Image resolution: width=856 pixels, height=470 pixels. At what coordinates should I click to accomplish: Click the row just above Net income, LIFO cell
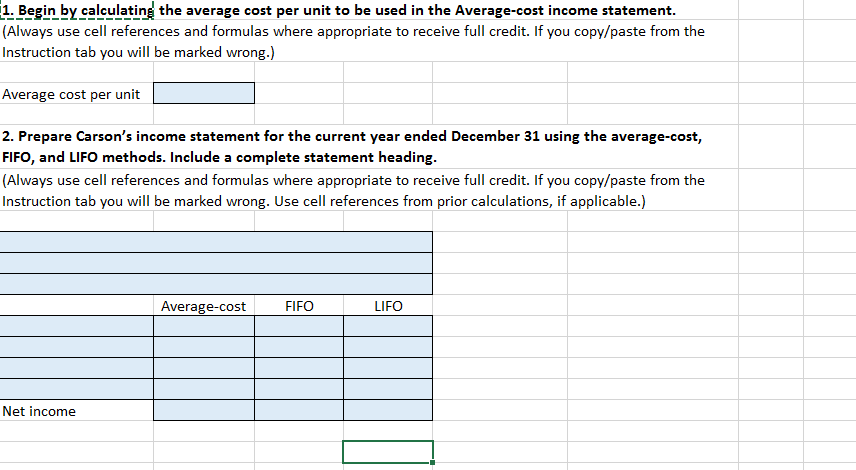[x=388, y=389]
